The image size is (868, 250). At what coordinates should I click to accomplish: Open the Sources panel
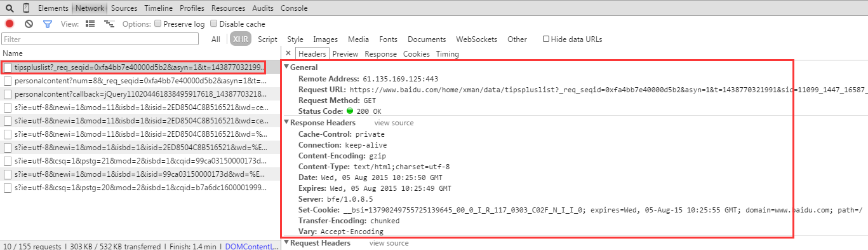tap(124, 8)
